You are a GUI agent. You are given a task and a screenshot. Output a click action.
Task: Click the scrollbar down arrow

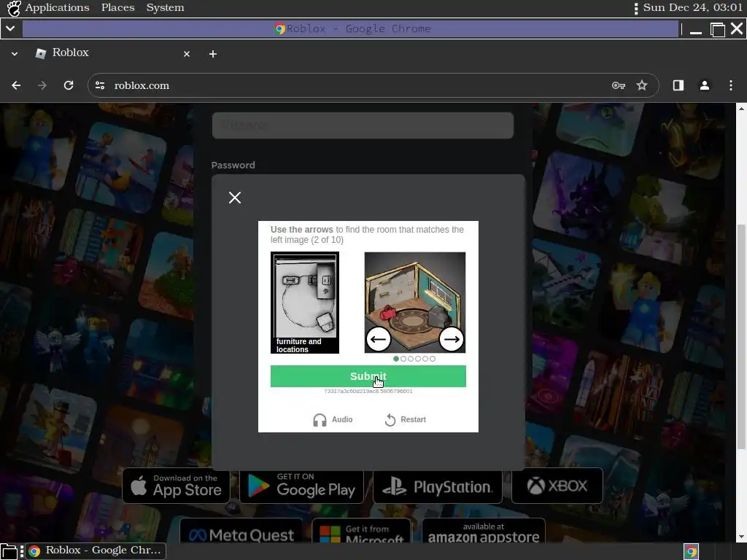[x=741, y=537]
